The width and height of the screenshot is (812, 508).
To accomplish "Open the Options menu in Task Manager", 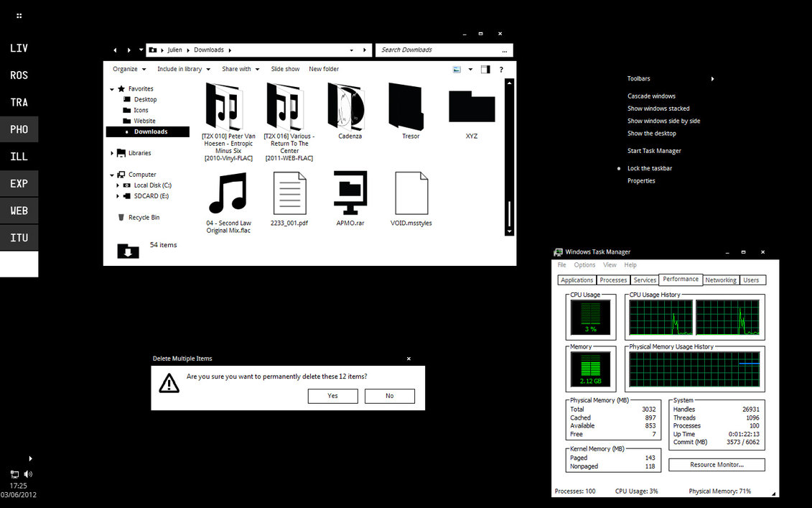I will click(584, 265).
